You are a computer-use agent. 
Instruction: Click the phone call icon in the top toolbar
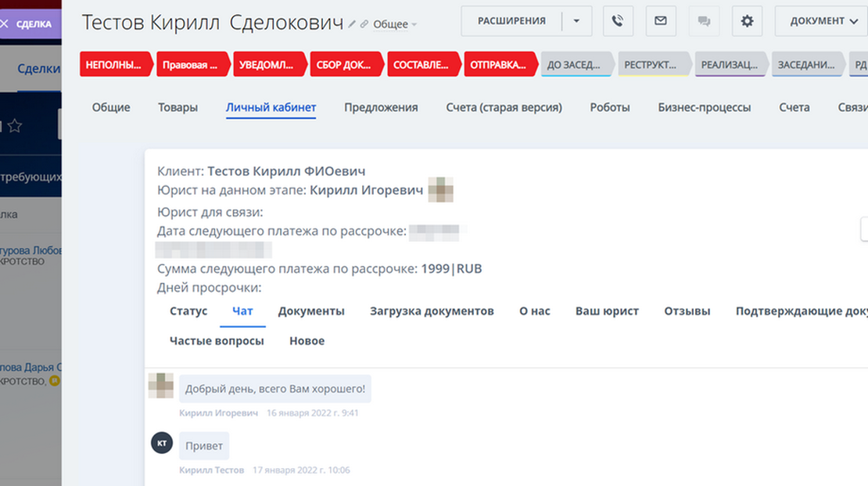point(618,20)
